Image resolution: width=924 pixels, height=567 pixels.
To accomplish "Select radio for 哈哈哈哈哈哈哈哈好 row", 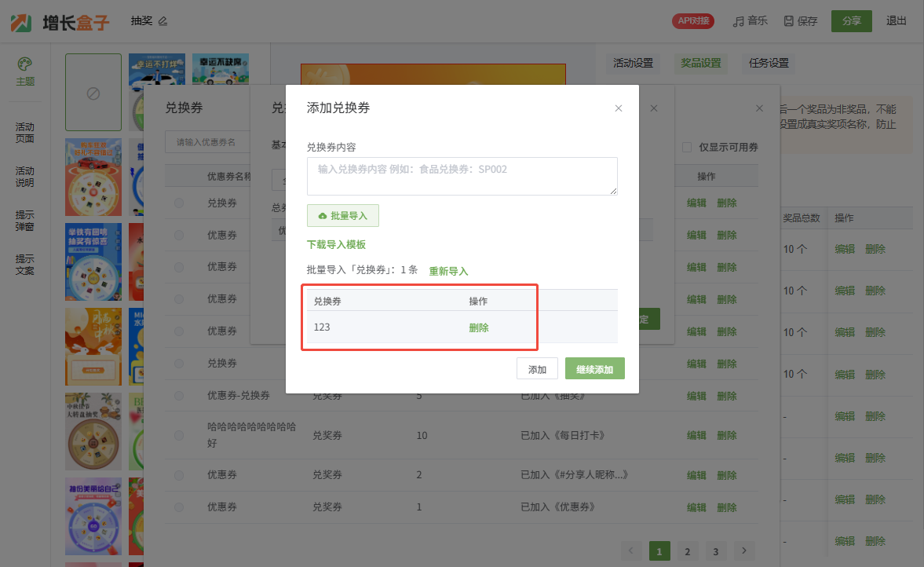I will [x=179, y=436].
